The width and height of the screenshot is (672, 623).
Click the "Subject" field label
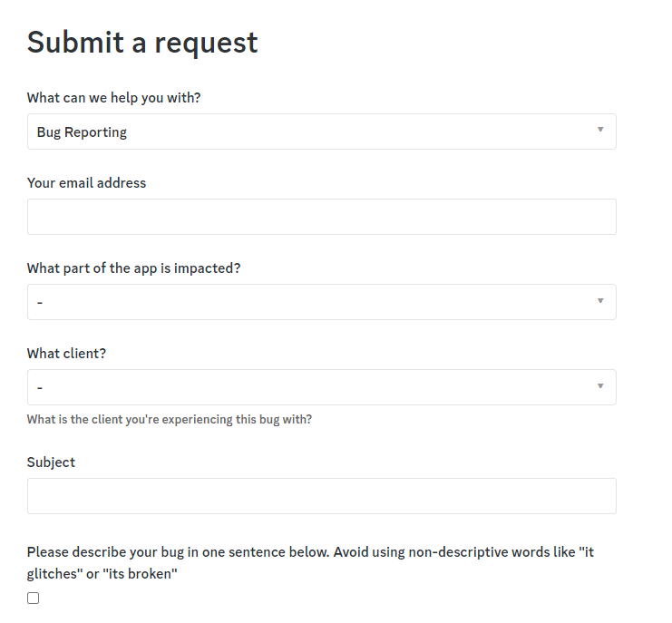[x=51, y=462]
